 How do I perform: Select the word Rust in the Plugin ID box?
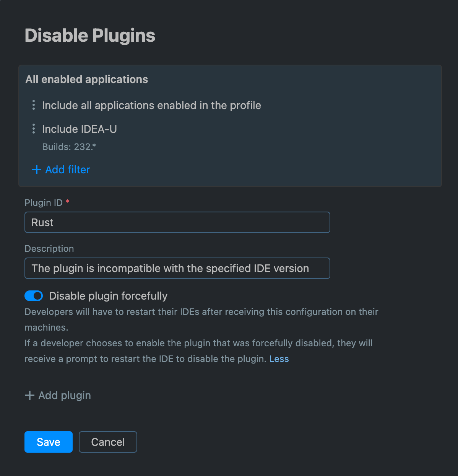(x=42, y=222)
